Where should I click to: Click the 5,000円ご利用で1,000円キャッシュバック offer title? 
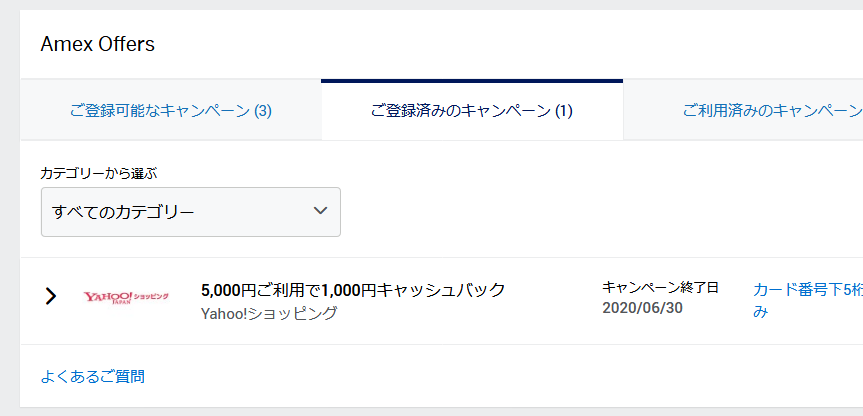353,290
